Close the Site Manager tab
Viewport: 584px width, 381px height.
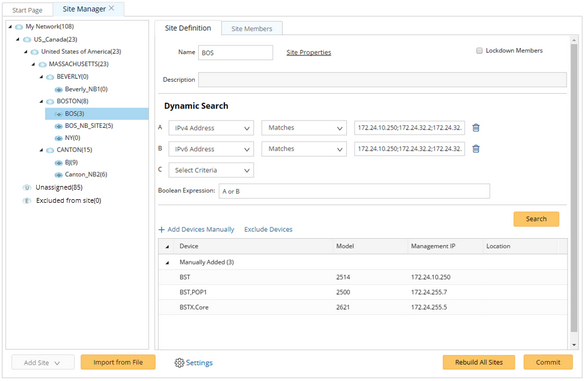click(111, 8)
